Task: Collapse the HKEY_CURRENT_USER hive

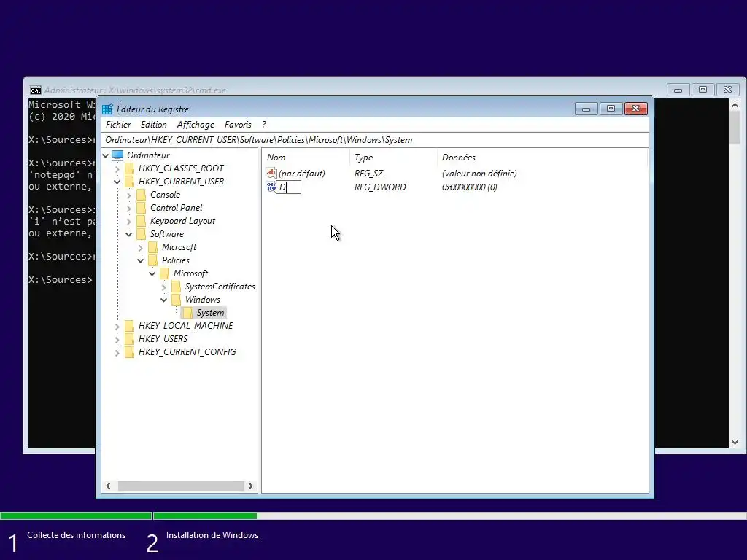Action: pyautogui.click(x=117, y=182)
